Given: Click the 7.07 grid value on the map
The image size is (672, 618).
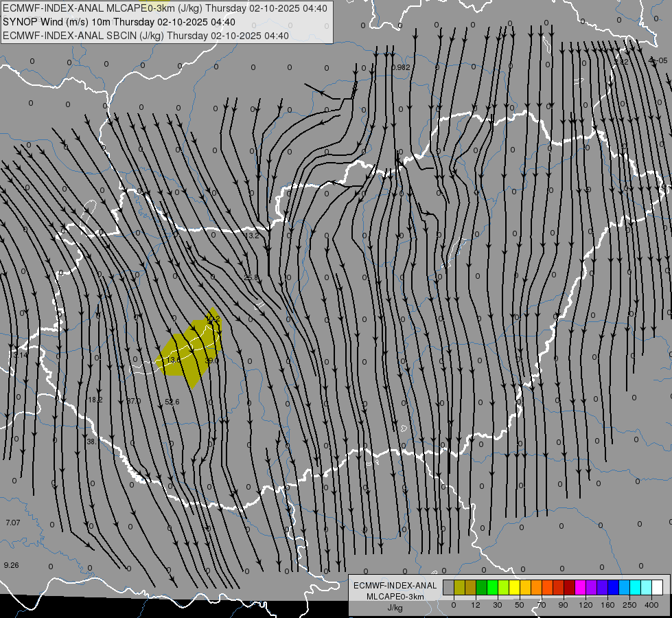Looking at the screenshot, I should 13,523.
